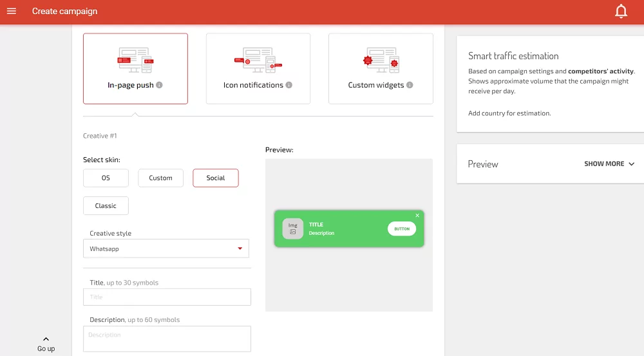Open the hamburger navigation menu
The image size is (644, 356).
click(x=12, y=11)
